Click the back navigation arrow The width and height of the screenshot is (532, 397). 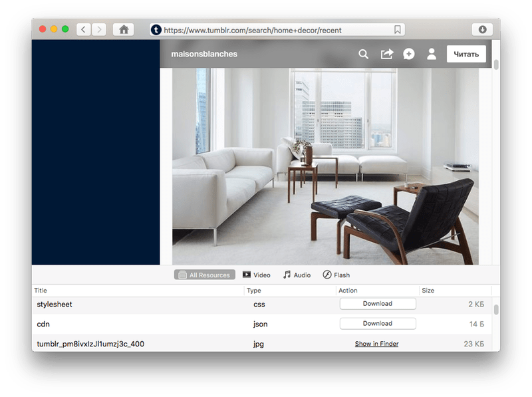point(84,29)
